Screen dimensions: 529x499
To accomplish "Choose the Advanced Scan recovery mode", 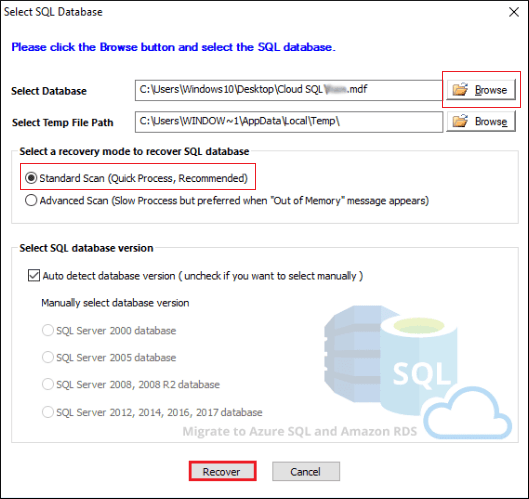I will [31, 200].
